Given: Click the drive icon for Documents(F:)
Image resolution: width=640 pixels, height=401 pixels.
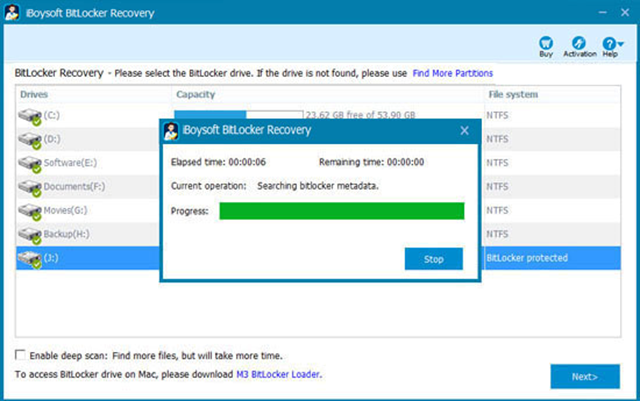Looking at the screenshot, I should tap(30, 188).
